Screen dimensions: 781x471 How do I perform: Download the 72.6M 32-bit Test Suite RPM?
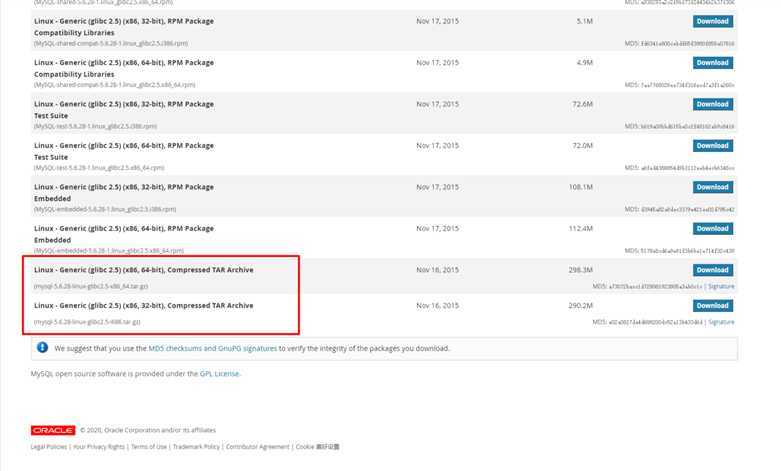click(712, 104)
